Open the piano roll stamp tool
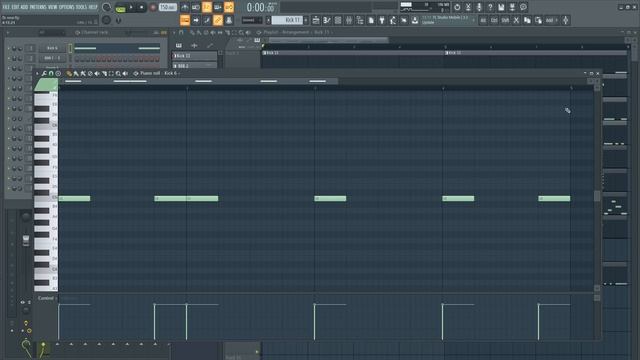The image size is (640, 360). point(58,73)
